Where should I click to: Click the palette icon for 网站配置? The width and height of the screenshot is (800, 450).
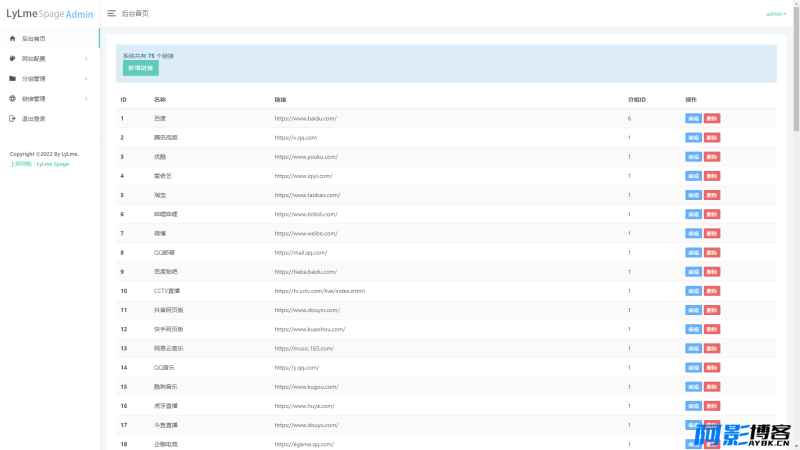click(x=12, y=58)
